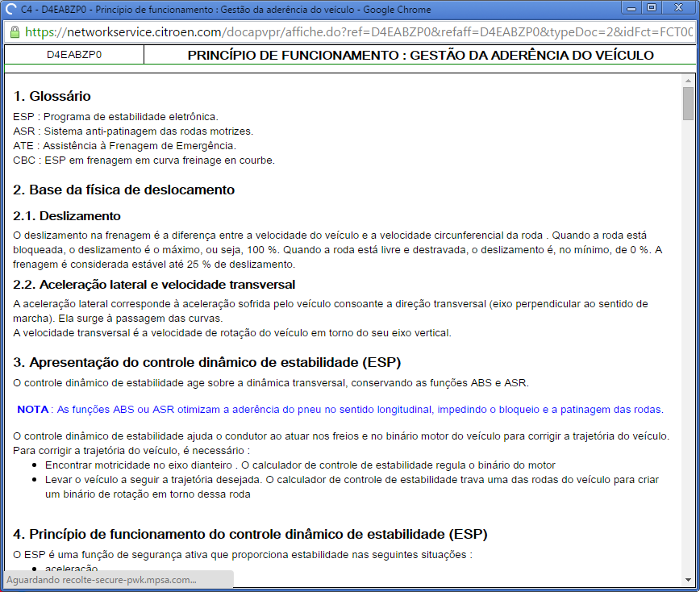The width and height of the screenshot is (700, 592).
Task: Click the 'O ESP é uma função de segurança' sentence
Action: pos(243,555)
